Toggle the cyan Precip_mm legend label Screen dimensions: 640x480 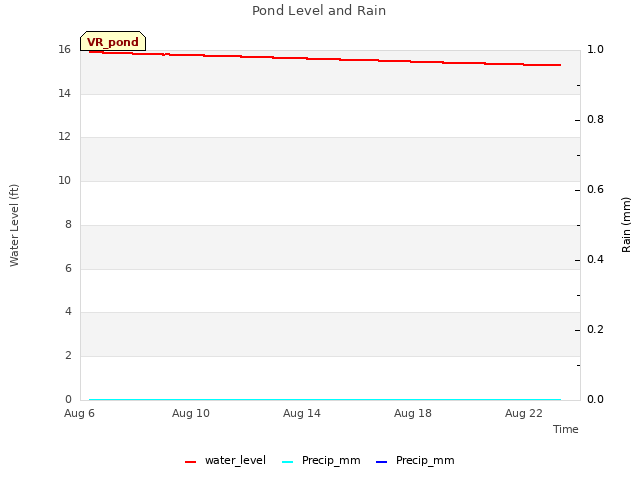coord(331,460)
